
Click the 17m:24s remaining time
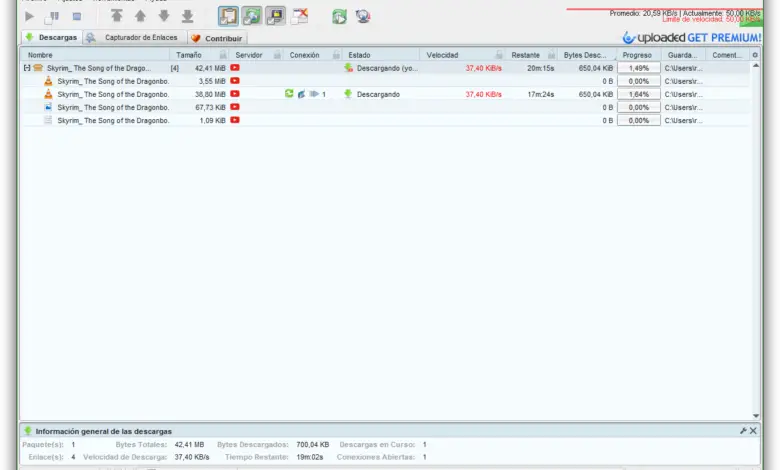[x=541, y=94]
